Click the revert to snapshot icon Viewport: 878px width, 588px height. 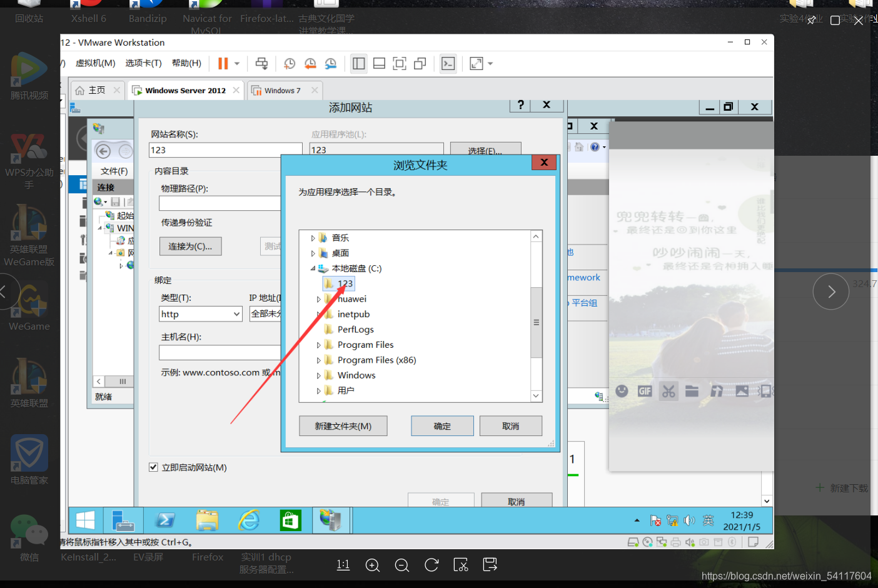click(310, 63)
